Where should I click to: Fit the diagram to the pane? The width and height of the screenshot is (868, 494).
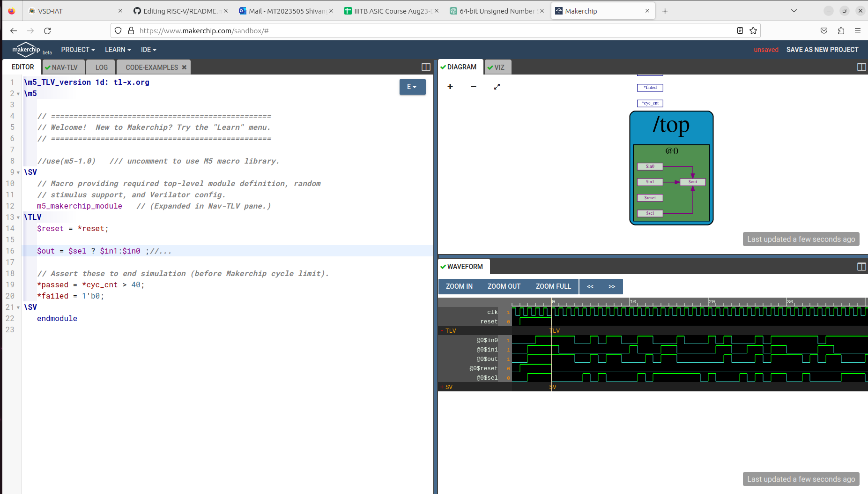tap(497, 87)
